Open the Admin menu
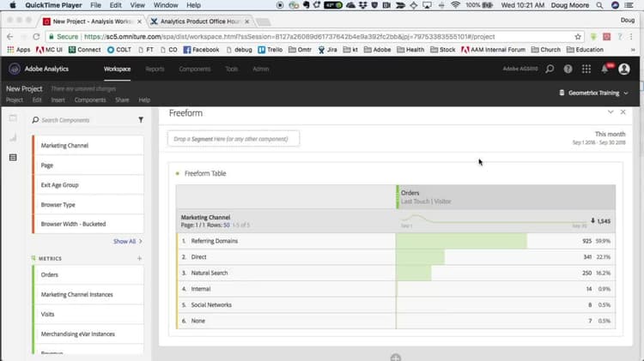Image resolution: width=644 pixels, height=361 pixels. (261, 69)
